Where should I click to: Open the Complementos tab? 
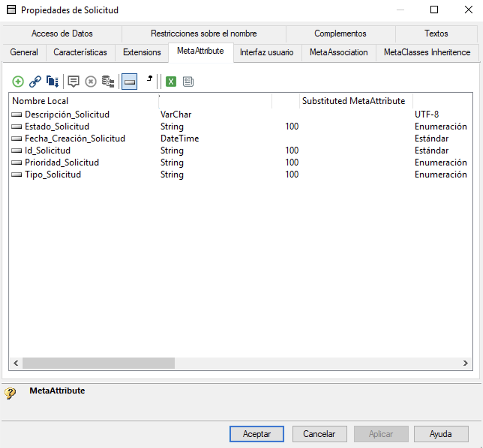point(340,33)
